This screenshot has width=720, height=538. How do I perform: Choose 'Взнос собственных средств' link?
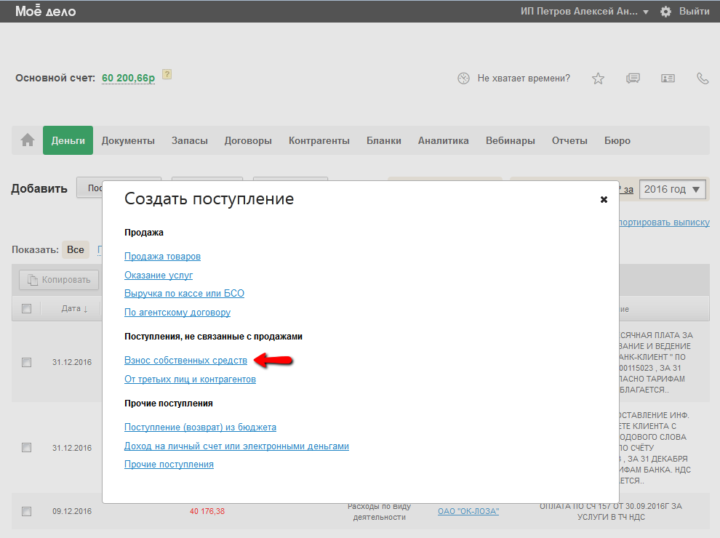click(x=186, y=360)
